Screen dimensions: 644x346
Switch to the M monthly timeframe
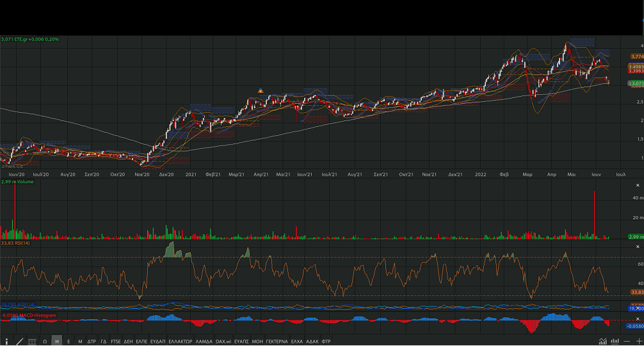[80, 342]
